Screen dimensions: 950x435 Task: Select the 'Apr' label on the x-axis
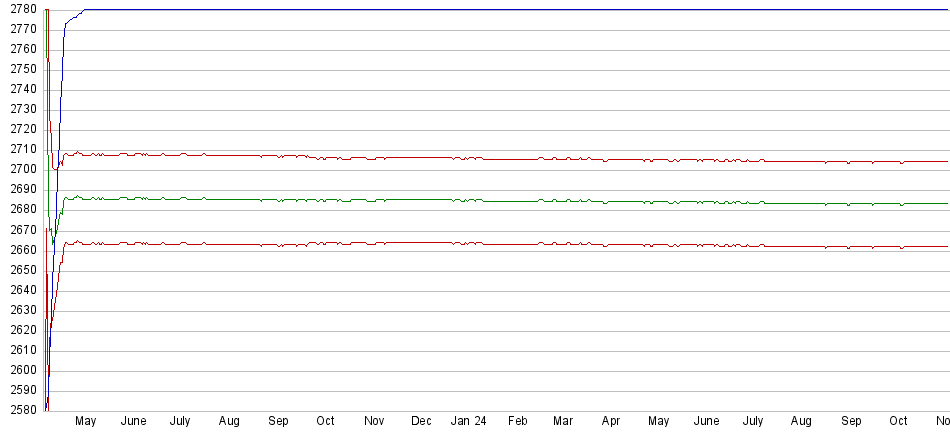pyautogui.click(x=611, y=422)
